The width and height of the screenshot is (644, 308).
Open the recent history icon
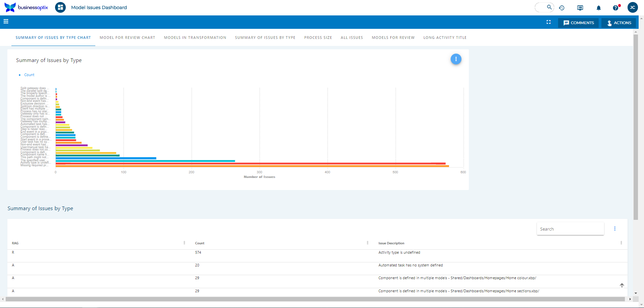pos(562,8)
